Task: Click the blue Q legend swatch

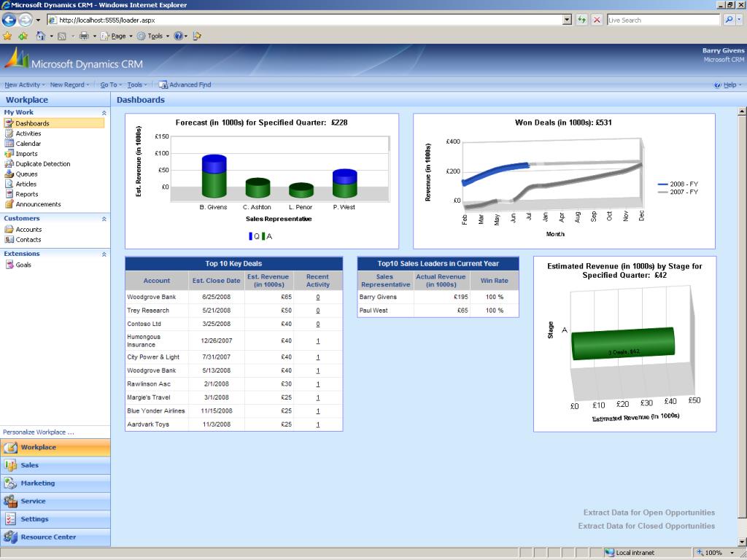Action: (251, 236)
